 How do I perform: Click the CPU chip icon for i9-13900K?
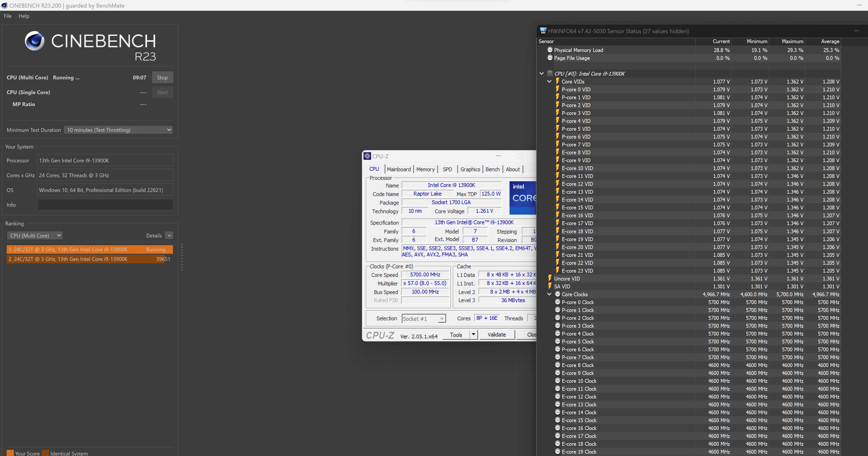tap(550, 73)
